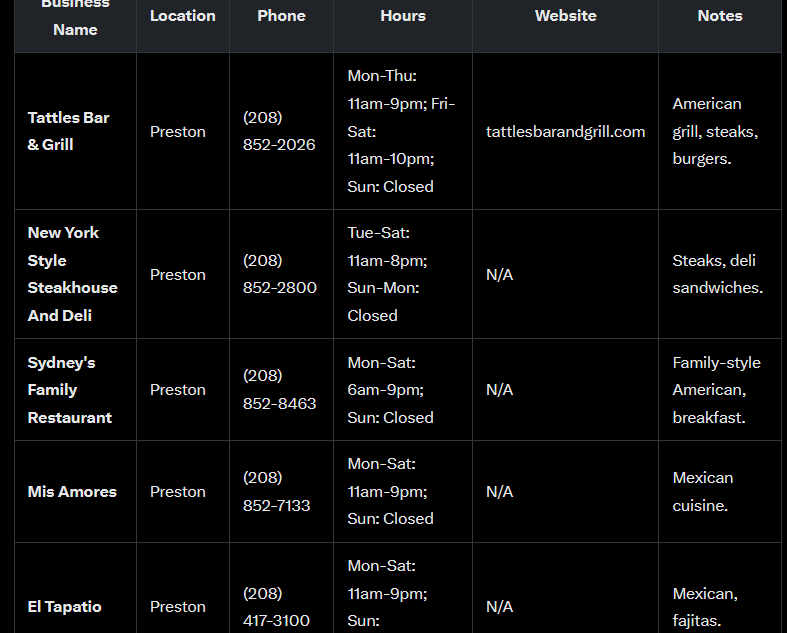Click the phone number (208) 417-3100
787x633 pixels.
pyautogui.click(x=276, y=606)
